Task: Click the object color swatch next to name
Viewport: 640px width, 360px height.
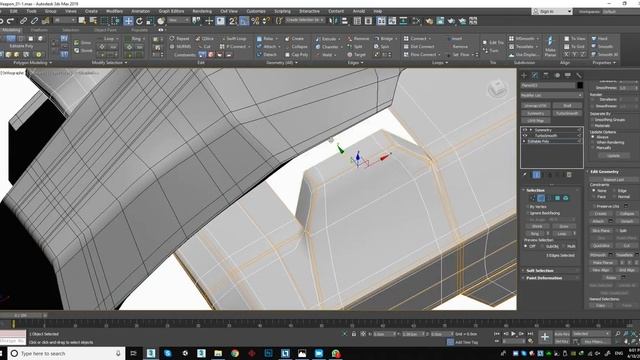Action: click(x=580, y=86)
